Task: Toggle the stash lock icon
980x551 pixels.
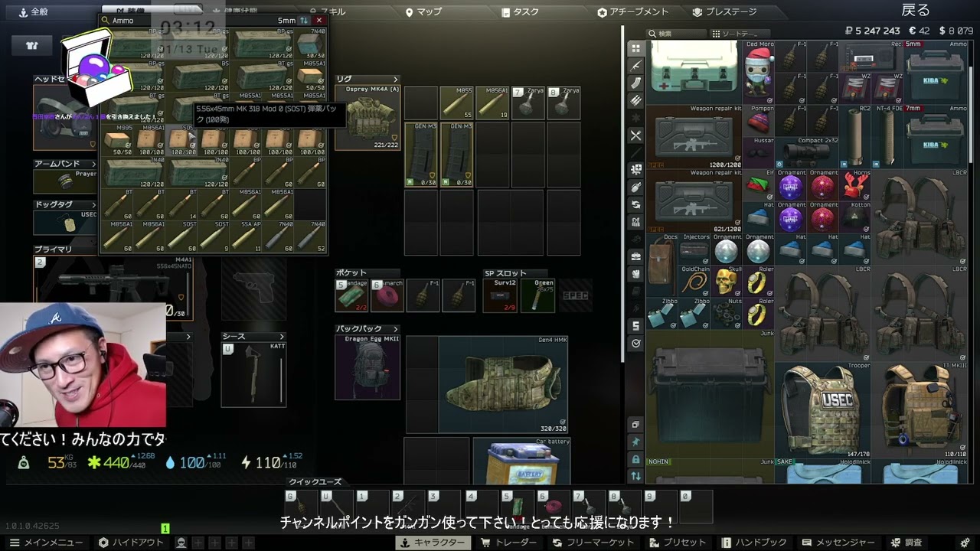Action: [635, 459]
